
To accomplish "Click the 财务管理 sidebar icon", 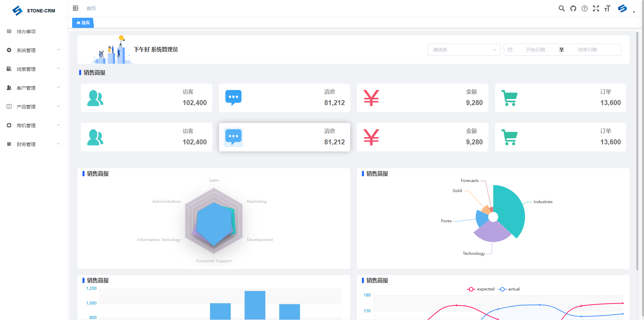I will click(9, 144).
